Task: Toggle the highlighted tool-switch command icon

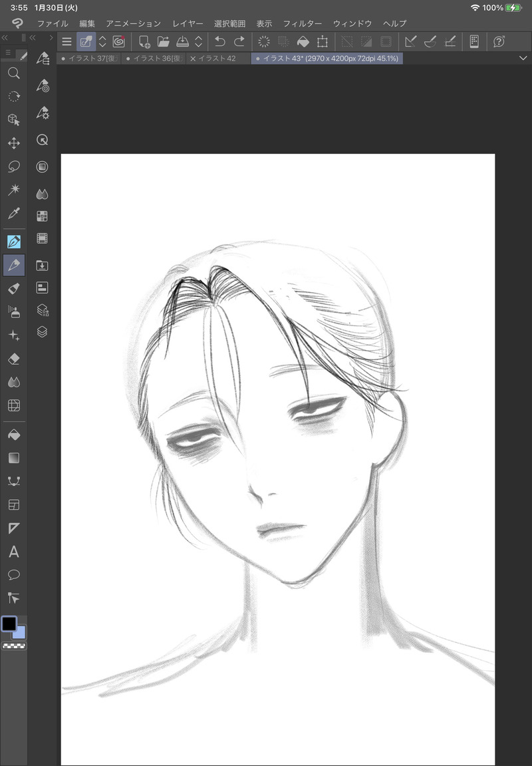Action: (86, 41)
